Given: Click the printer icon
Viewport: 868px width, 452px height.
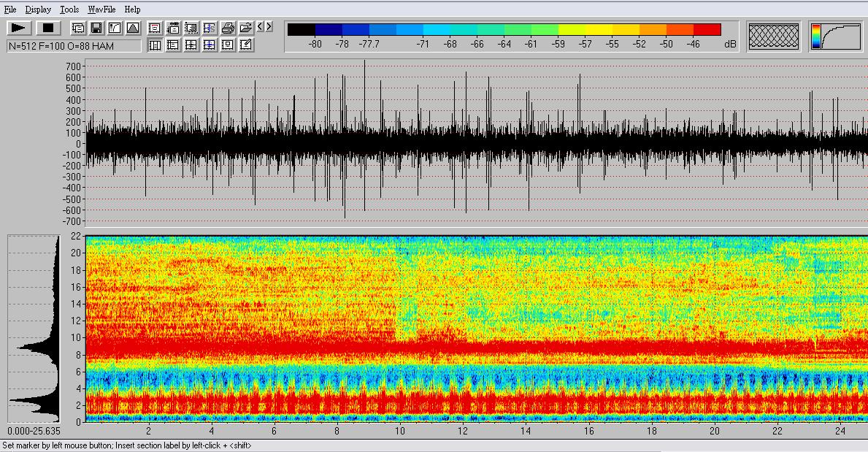Looking at the screenshot, I should point(228,28).
